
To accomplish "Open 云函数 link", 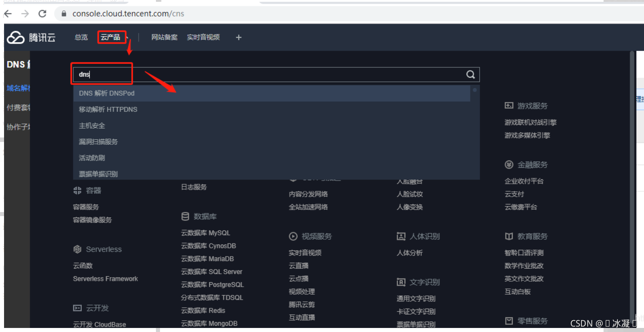I will tap(83, 266).
